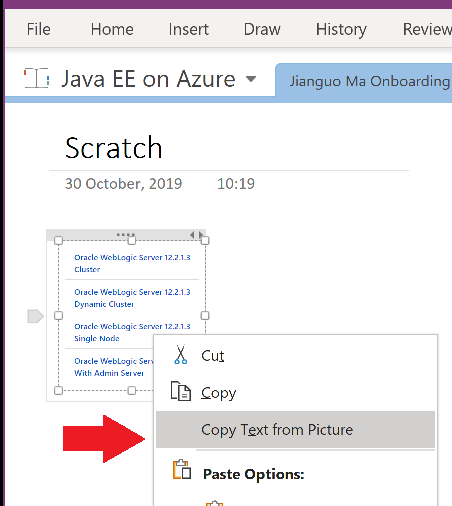The height and width of the screenshot is (506, 452).
Task: Click the note container width arrows
Action: 197,235
